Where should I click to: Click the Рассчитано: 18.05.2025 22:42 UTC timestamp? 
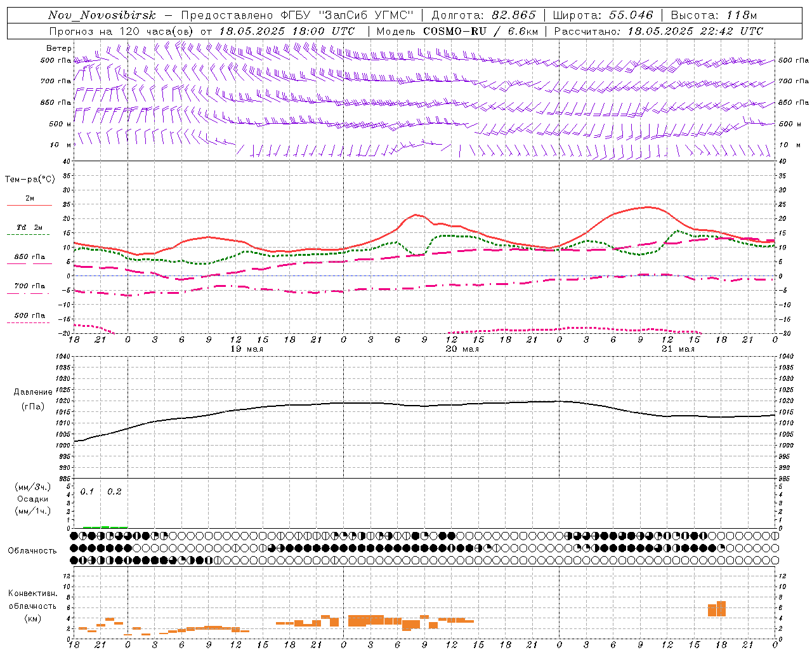pos(658,31)
